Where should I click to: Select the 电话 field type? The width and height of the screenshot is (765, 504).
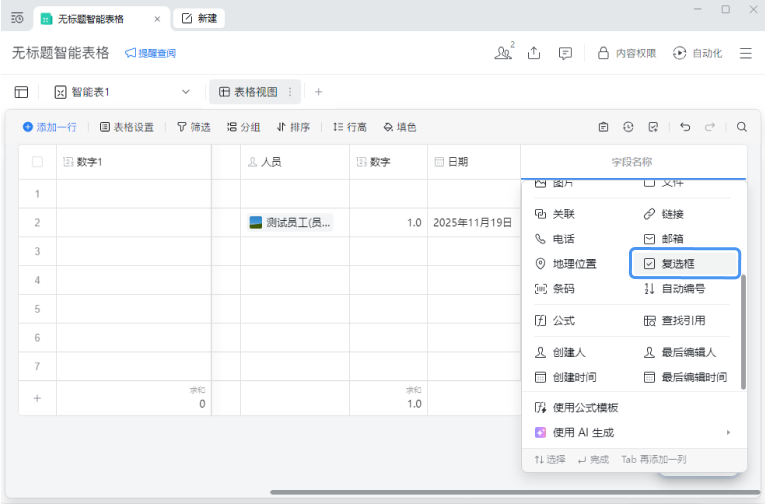click(x=555, y=239)
